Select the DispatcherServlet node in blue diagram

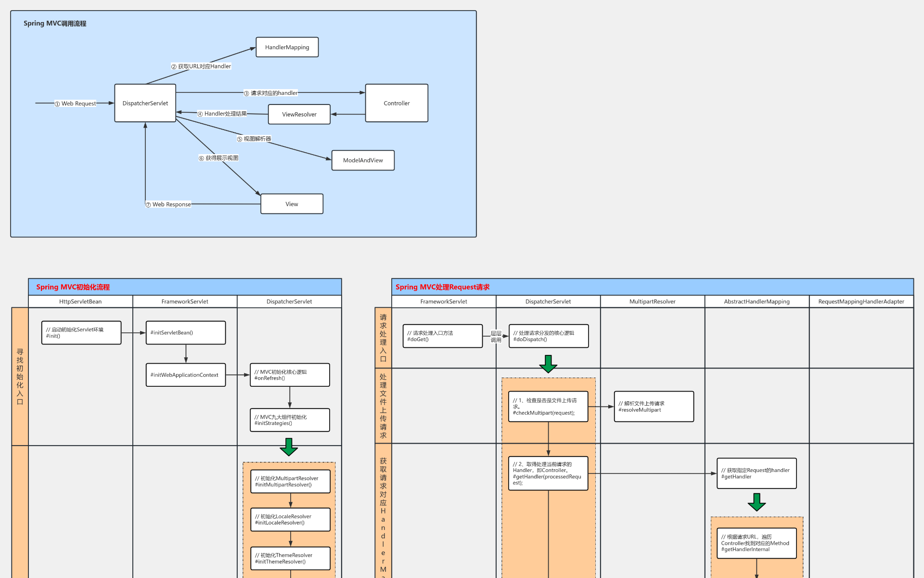145,103
